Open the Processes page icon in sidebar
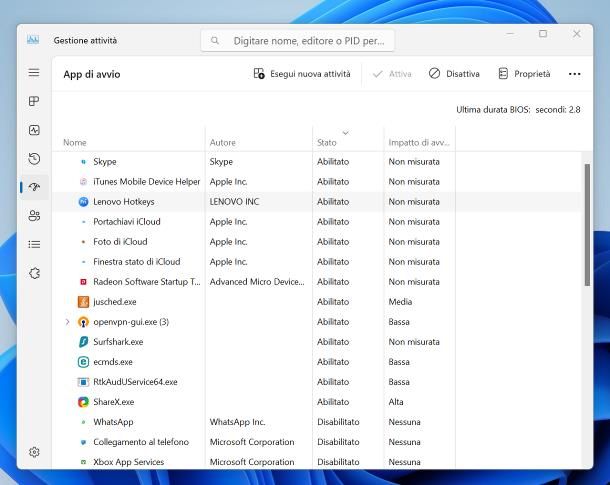 point(34,101)
